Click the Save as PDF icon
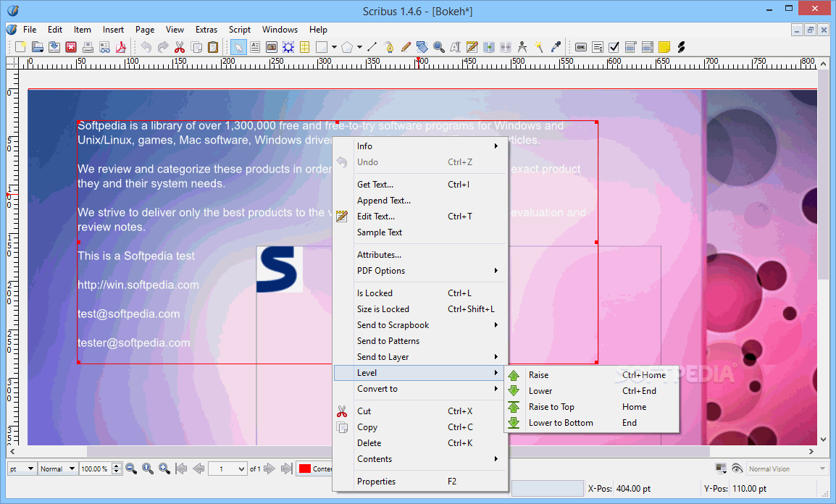The width and height of the screenshot is (836, 504). (x=121, y=47)
